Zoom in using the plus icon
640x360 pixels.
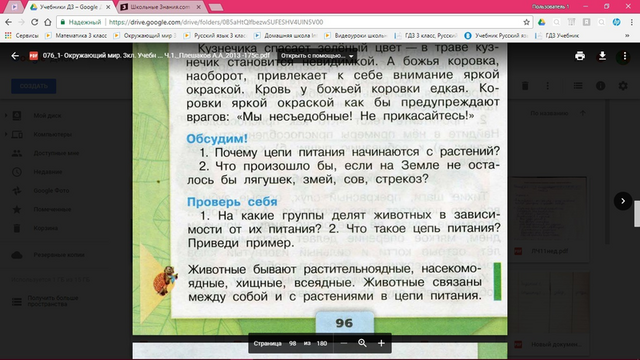pyautogui.click(x=381, y=343)
